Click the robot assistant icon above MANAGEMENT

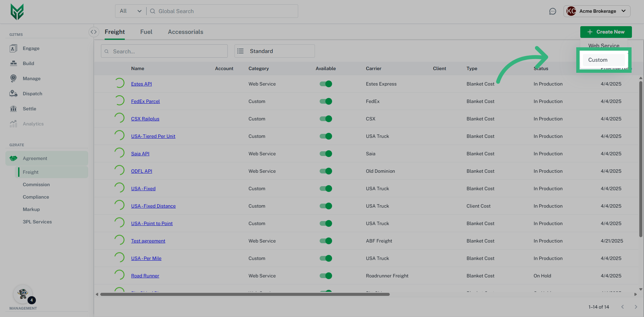pos(23,293)
